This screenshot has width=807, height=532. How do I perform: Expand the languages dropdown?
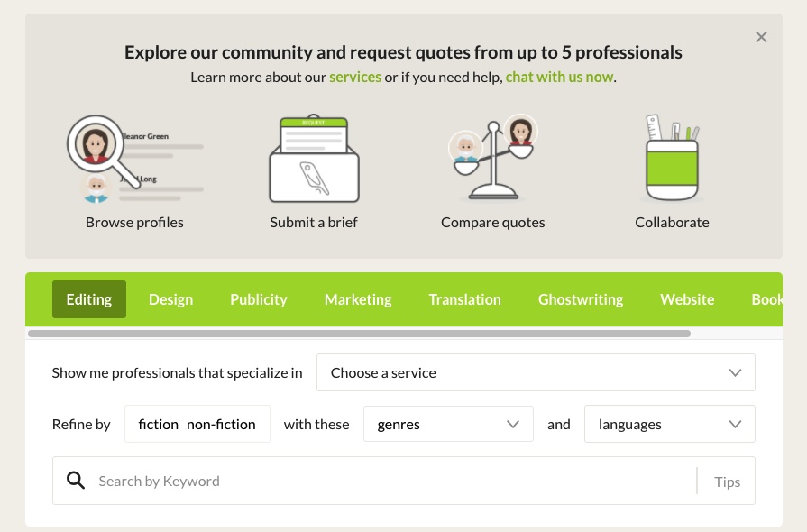point(669,424)
